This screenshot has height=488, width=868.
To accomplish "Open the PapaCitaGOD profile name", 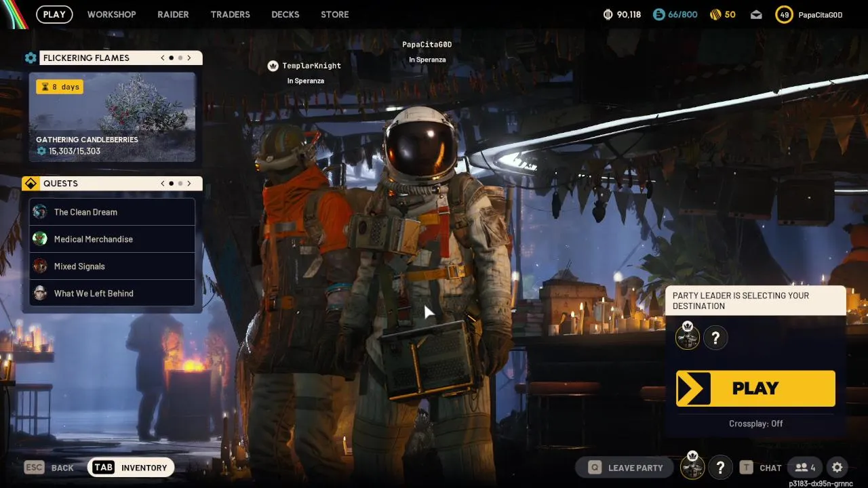I will [x=821, y=14].
